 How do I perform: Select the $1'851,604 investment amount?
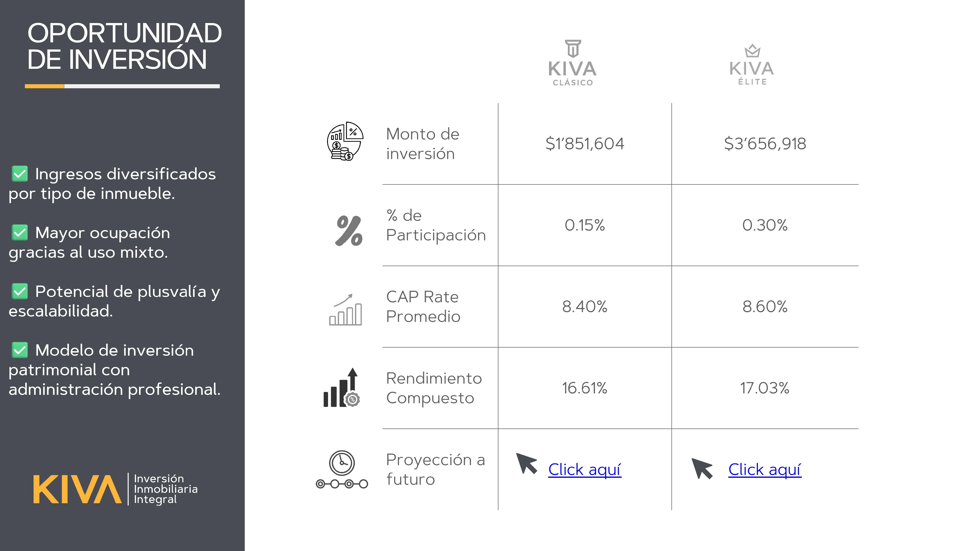(585, 144)
